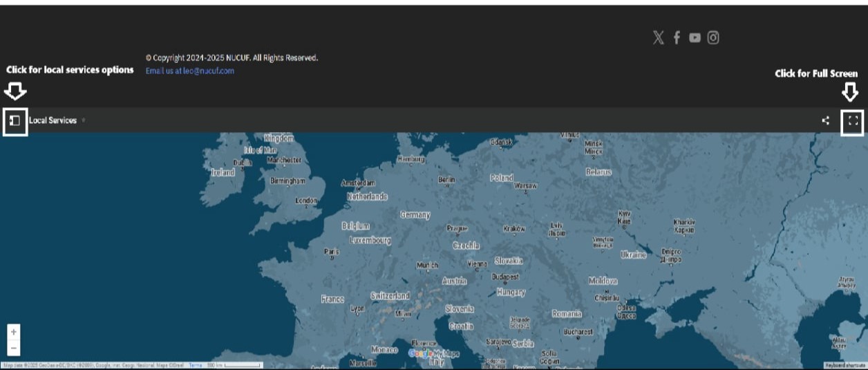Image resolution: width=868 pixels, height=370 pixels.
Task: Click the Google My Maps logo
Action: click(434, 353)
